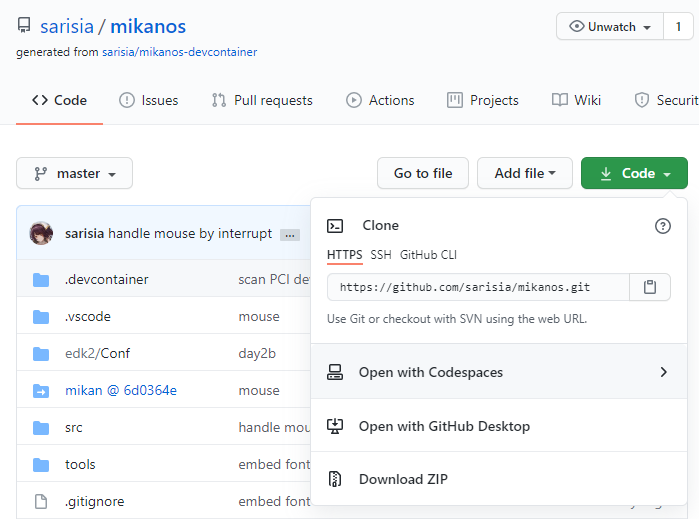
Task: Open the src folder
Action: [x=74, y=428]
